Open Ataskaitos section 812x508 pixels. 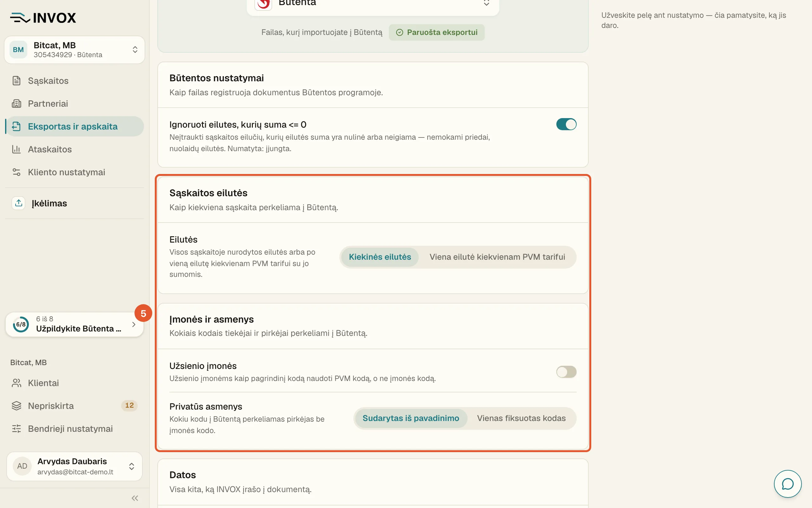(x=75, y=149)
